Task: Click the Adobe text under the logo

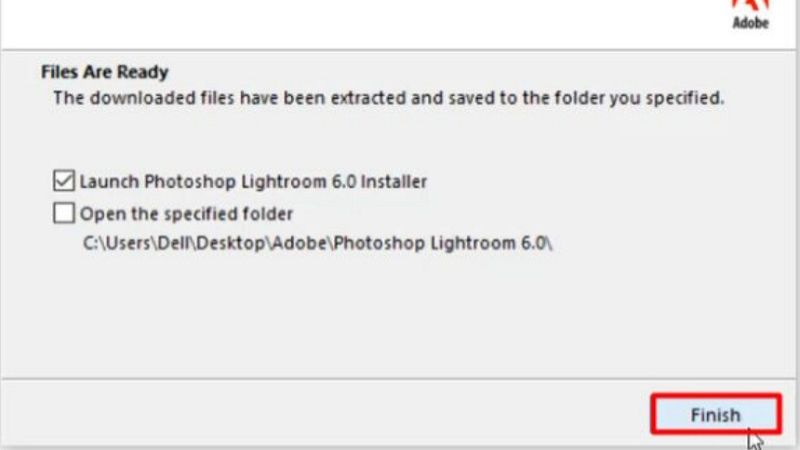Action: [750, 23]
